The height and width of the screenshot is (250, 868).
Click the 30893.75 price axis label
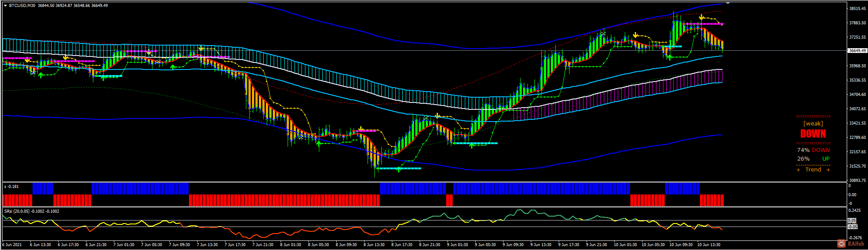(x=857, y=180)
